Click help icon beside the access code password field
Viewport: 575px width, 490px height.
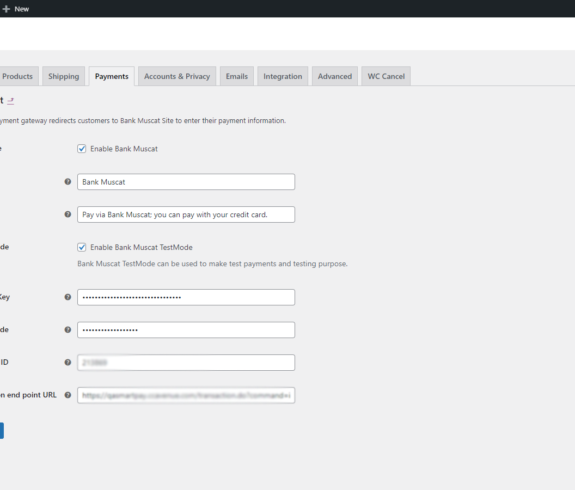68,330
